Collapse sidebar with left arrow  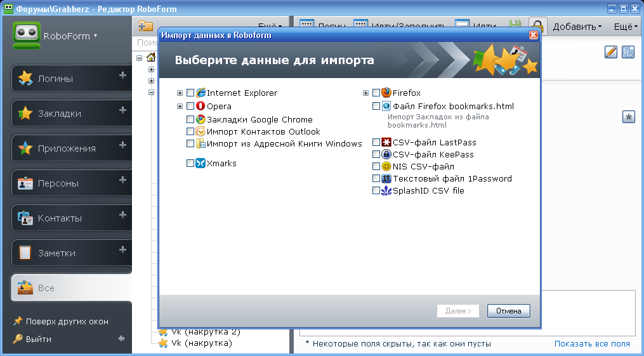point(121,339)
